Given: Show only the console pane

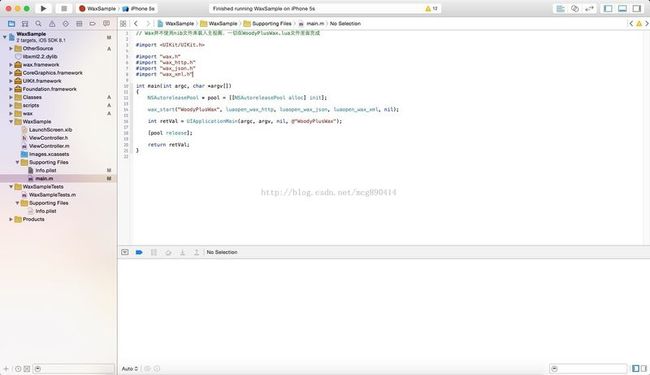Looking at the screenshot, I should click(x=644, y=368).
